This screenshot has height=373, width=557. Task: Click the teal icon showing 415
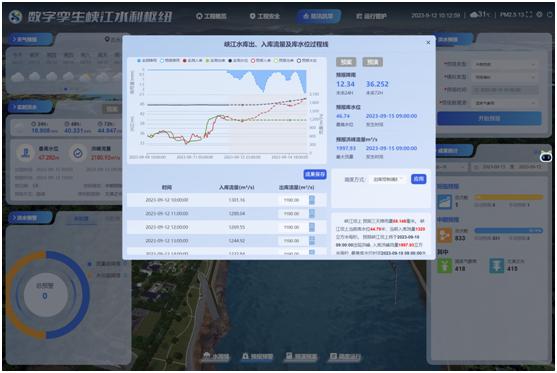pos(497,266)
